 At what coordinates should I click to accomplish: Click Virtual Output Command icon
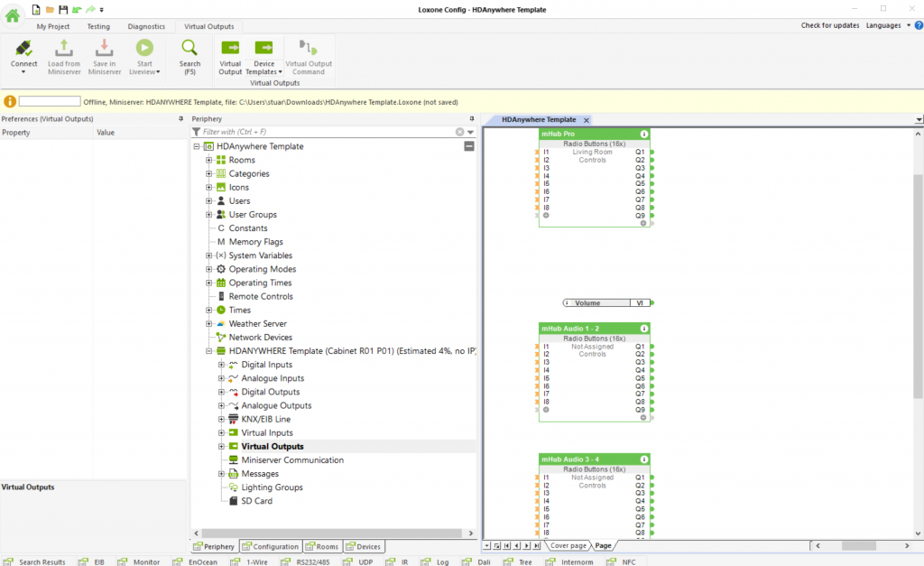(x=309, y=48)
